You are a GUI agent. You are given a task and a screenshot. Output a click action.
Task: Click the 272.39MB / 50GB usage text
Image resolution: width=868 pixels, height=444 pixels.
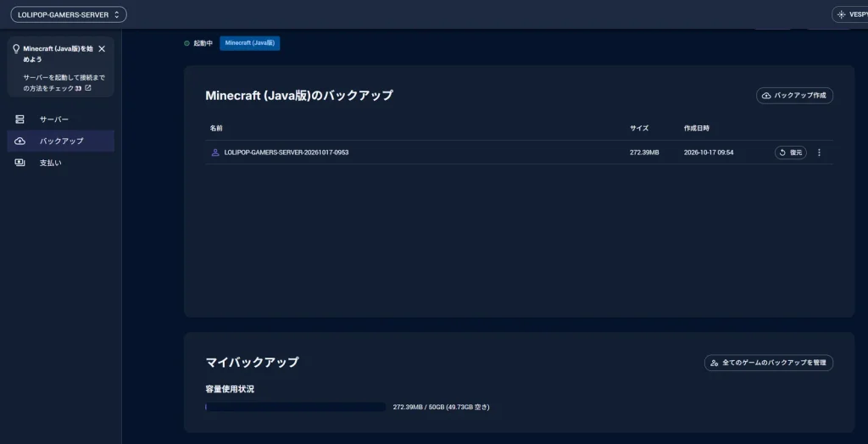(x=441, y=407)
